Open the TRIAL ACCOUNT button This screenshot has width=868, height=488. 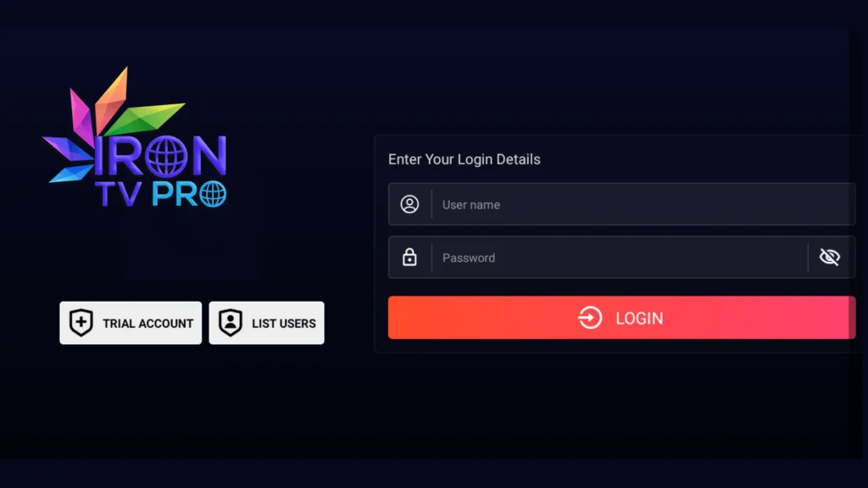tap(131, 323)
